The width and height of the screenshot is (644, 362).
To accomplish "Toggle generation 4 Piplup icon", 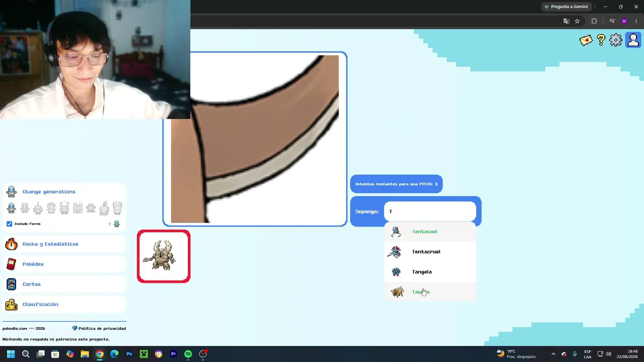I will pos(51,208).
